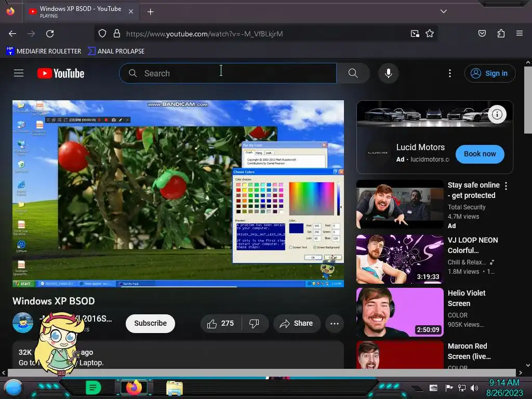Click the horizontal scrollbar left arrow

coord(4,373)
